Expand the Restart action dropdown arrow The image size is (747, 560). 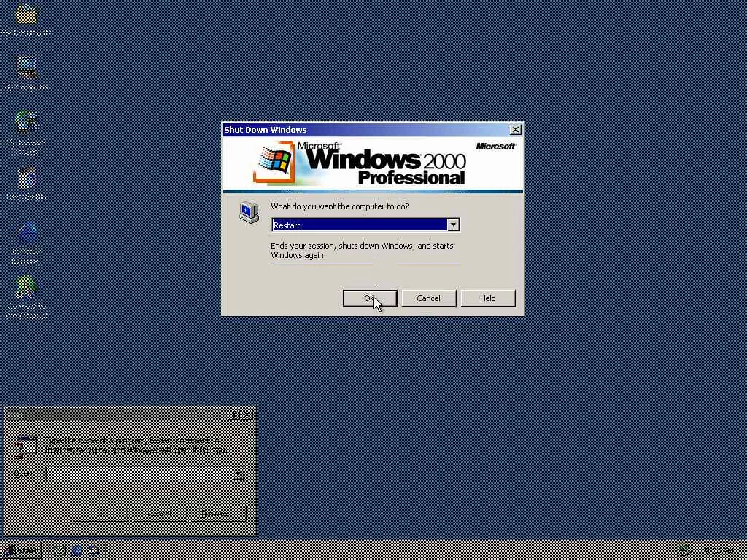pyautogui.click(x=453, y=225)
